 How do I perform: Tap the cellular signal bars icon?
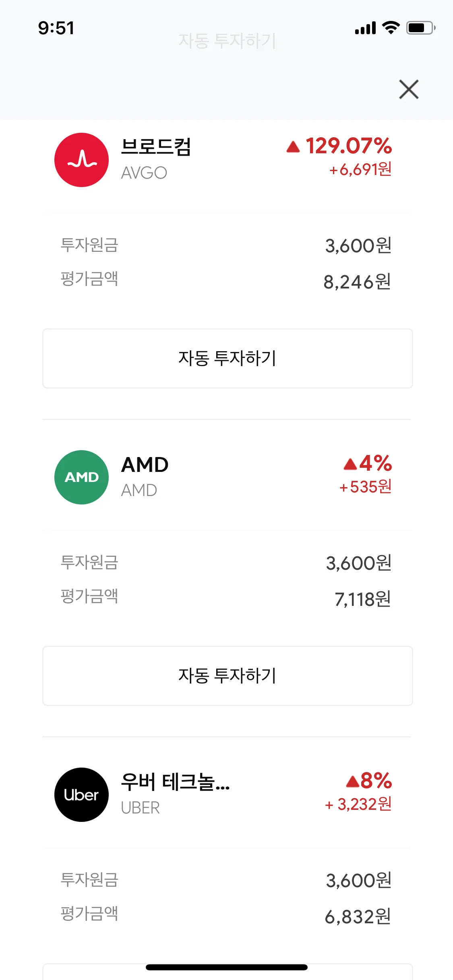click(365, 28)
